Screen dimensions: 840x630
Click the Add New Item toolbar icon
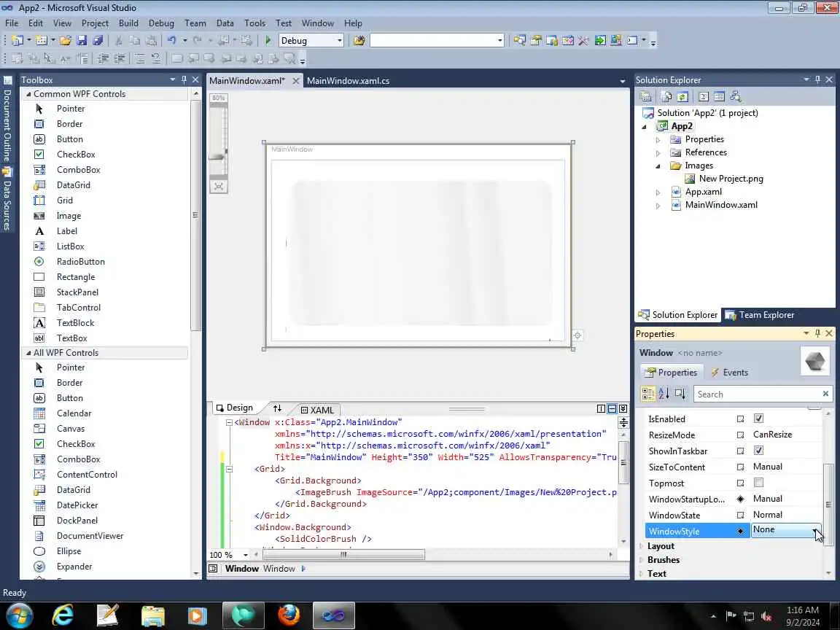coord(42,40)
